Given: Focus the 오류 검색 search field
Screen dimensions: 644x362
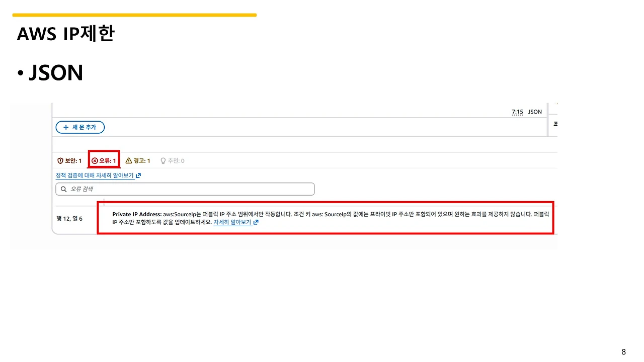Looking at the screenshot, I should click(185, 189).
